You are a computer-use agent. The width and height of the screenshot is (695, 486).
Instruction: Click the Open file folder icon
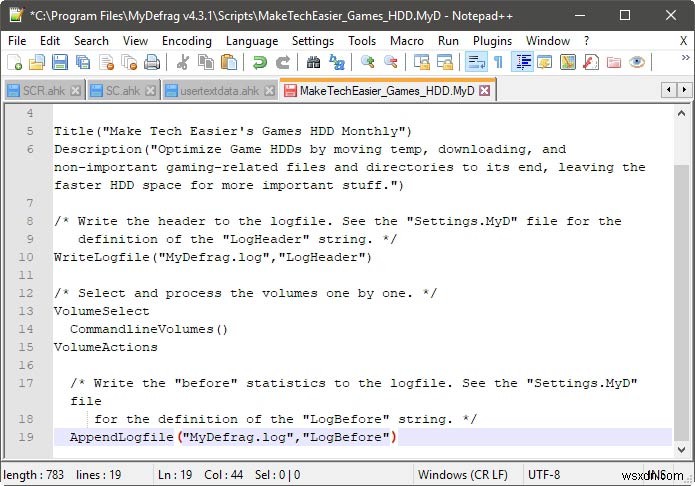tap(37, 62)
